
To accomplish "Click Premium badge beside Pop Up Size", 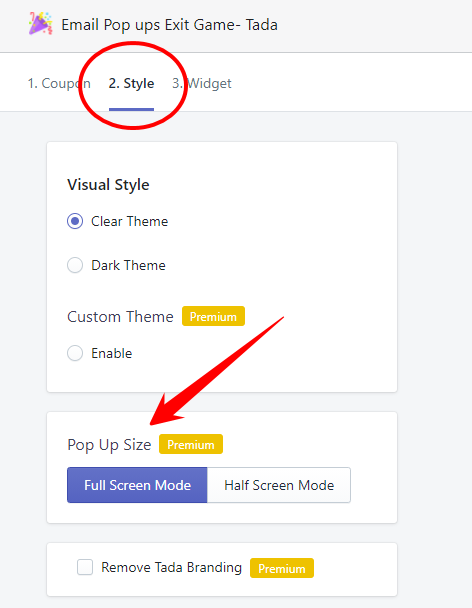I will 191,444.
